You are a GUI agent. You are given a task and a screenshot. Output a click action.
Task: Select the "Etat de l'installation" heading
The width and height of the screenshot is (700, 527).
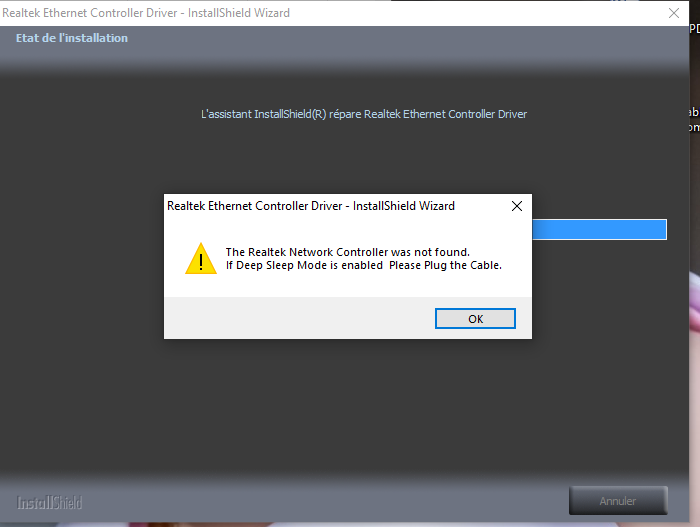click(x=72, y=38)
